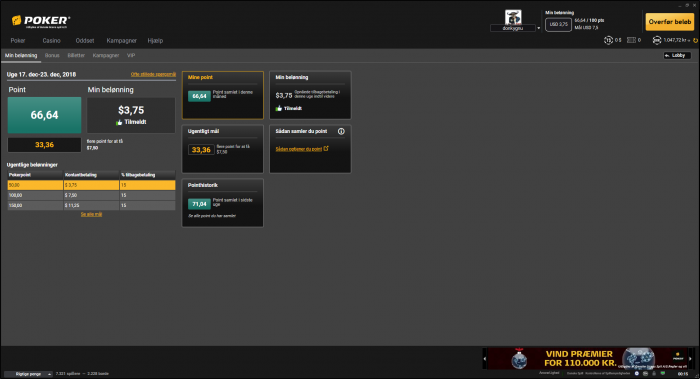Open the Kampagner top menu
This screenshot has height=379, width=700.
pyautogui.click(x=121, y=41)
